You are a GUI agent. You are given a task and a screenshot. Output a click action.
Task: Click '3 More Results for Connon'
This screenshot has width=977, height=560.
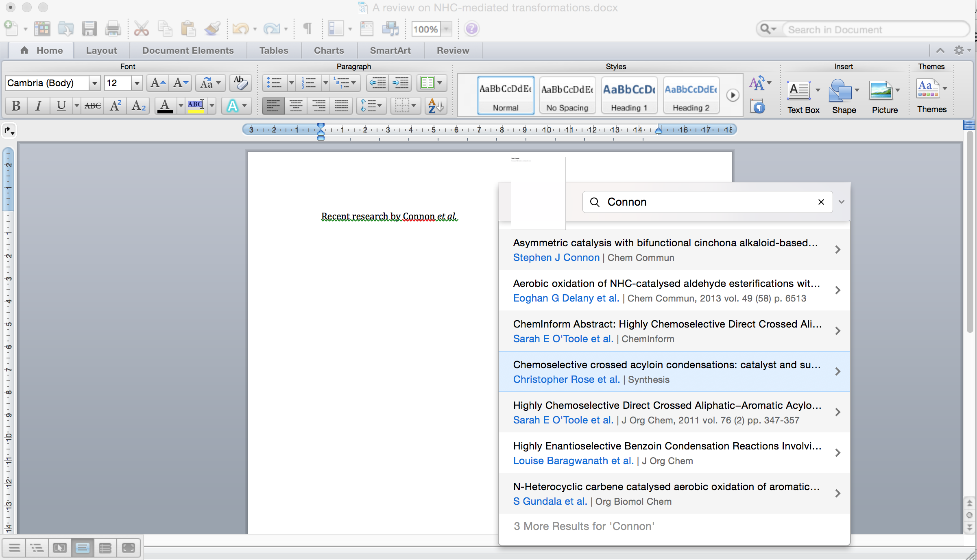click(x=584, y=526)
